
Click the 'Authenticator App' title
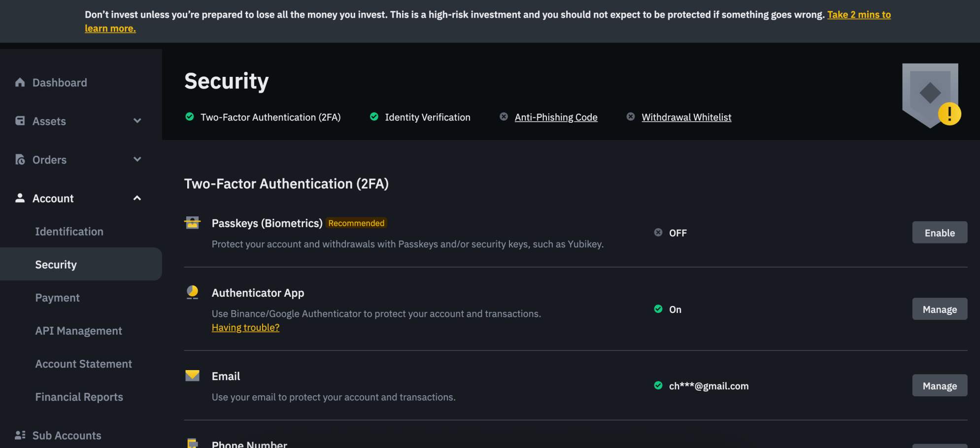[258, 293]
